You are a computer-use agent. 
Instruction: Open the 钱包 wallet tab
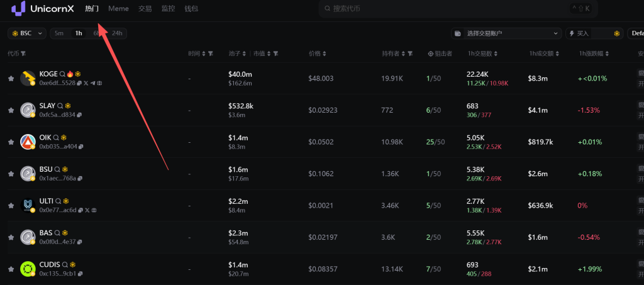[191, 9]
